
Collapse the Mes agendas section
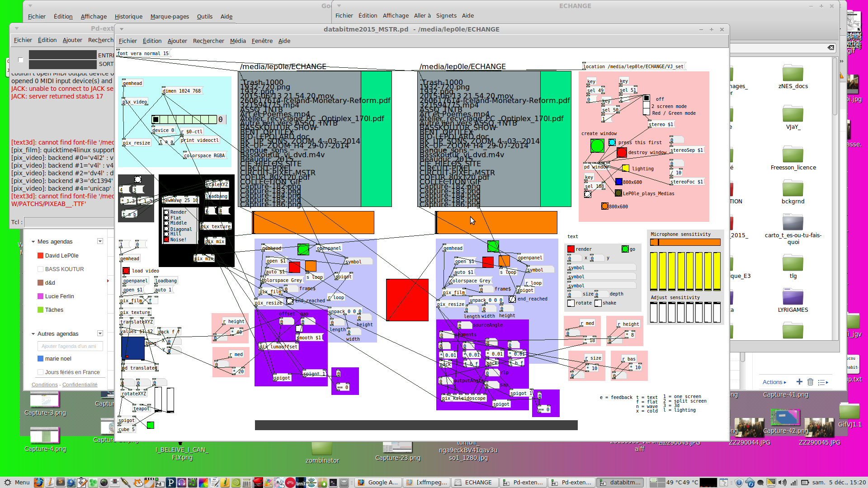tap(33, 242)
